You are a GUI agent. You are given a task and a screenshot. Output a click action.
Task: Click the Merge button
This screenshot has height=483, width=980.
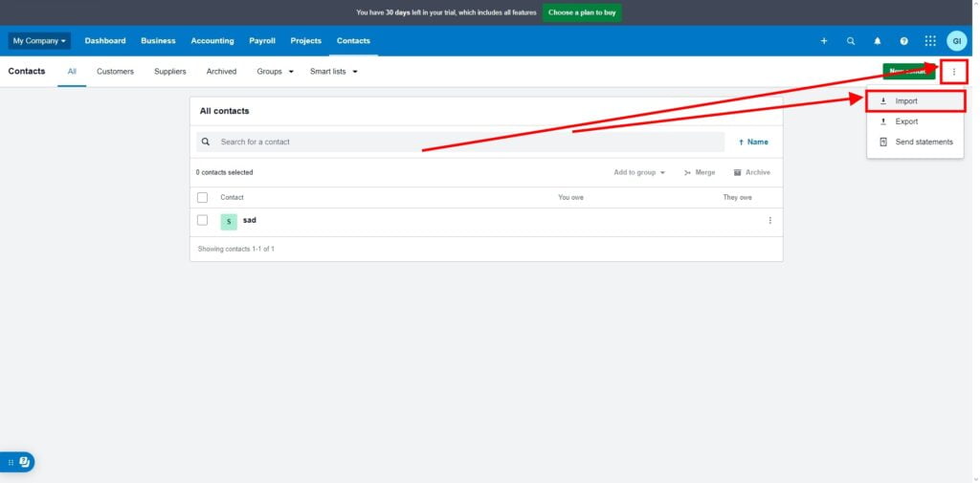pyautogui.click(x=700, y=172)
